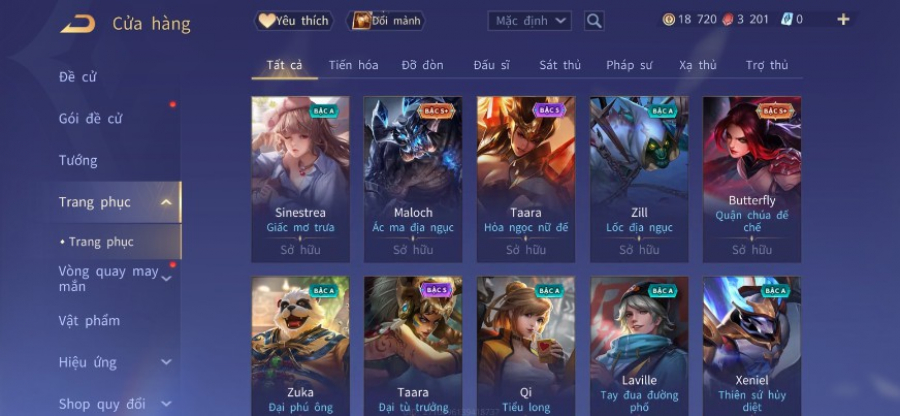Switch to the Sát thủ tab
Viewport: 900px width, 416px height.
click(560, 65)
